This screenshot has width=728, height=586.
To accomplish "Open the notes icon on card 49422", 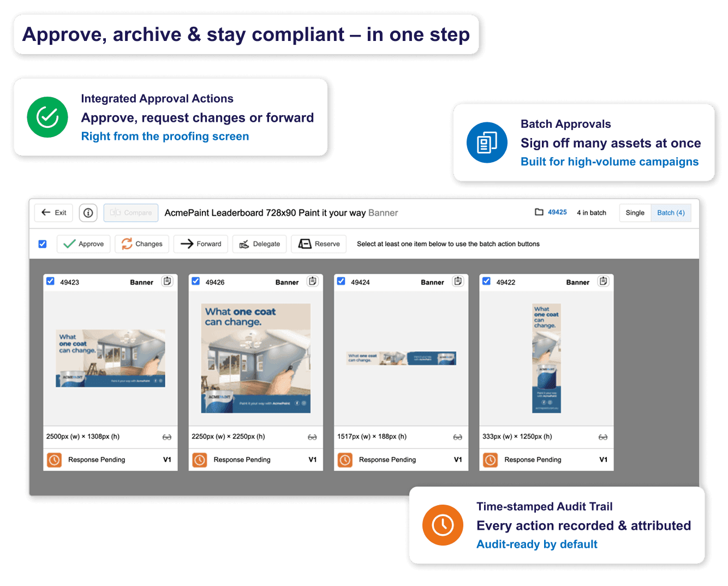I will click(x=603, y=281).
